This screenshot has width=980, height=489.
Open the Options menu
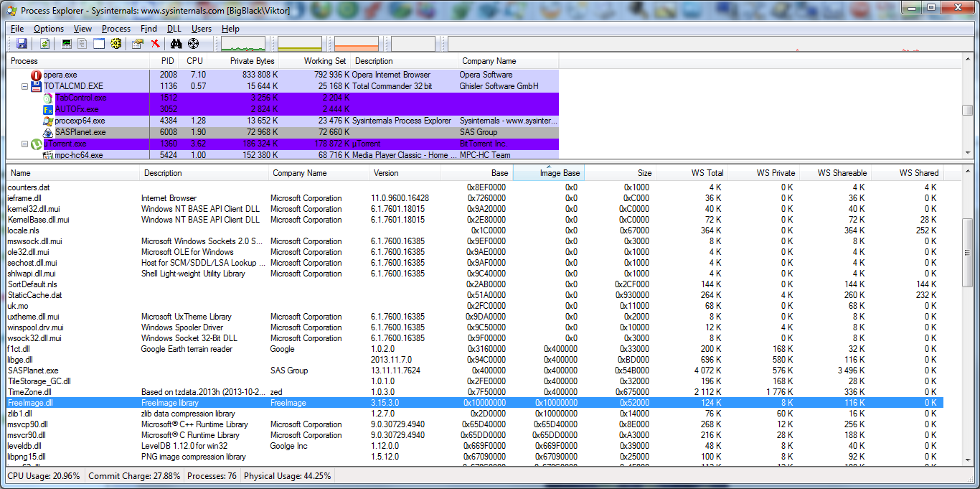click(x=49, y=29)
